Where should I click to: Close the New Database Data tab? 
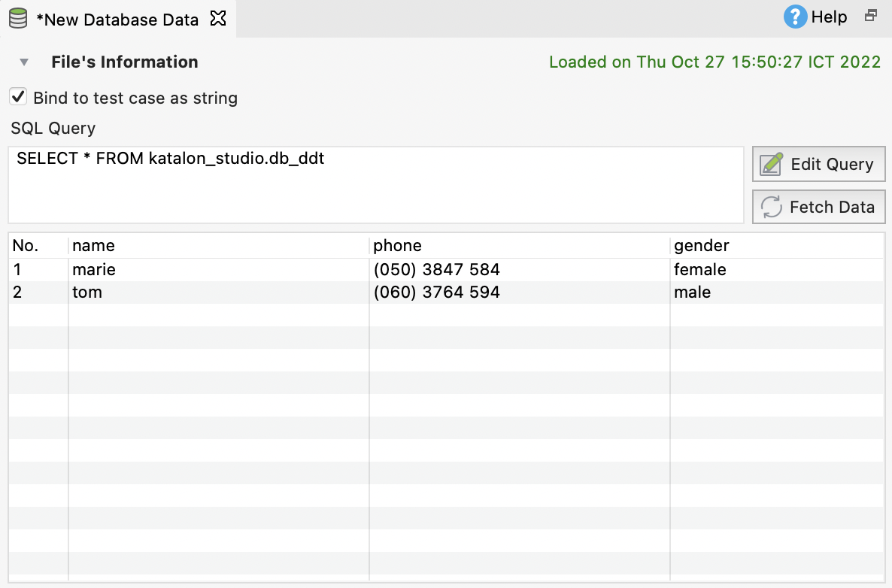pos(217,19)
